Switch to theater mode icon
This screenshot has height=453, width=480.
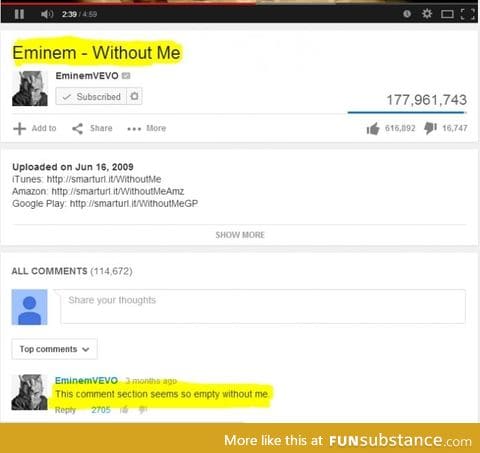[x=447, y=14]
